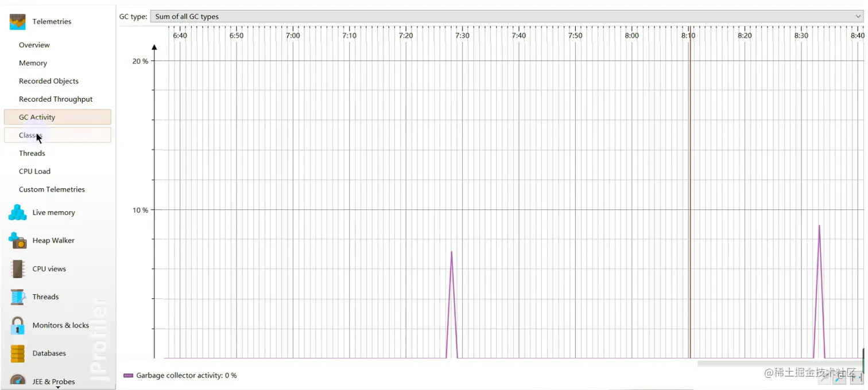Open the JEE & Probes gauge icon
The image size is (868, 390).
point(18,381)
